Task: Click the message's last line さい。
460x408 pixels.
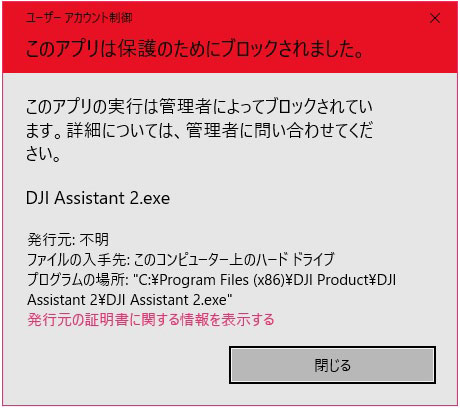Action: point(43,154)
